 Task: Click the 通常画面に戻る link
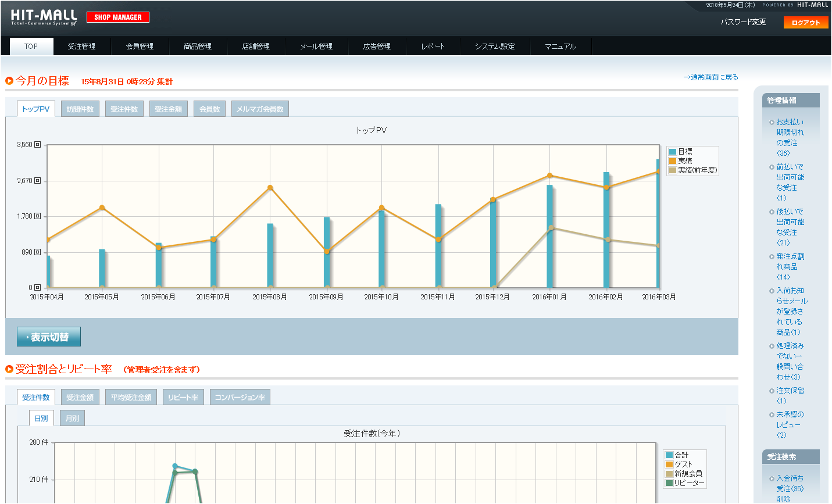click(x=710, y=77)
